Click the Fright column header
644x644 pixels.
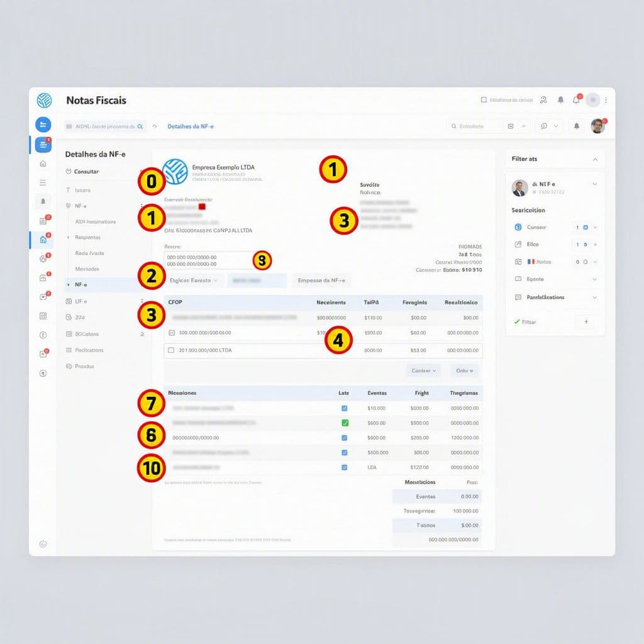[x=421, y=393]
